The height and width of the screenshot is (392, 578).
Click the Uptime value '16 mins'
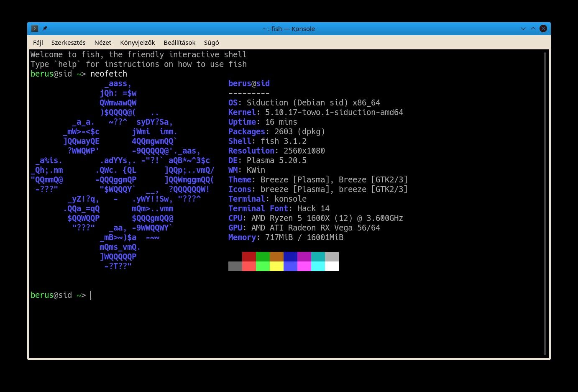point(281,122)
